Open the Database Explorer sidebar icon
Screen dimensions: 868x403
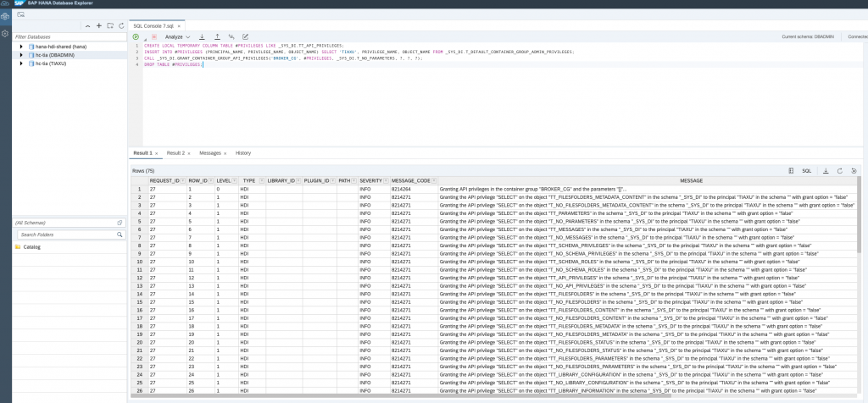pyautogui.click(x=5, y=17)
